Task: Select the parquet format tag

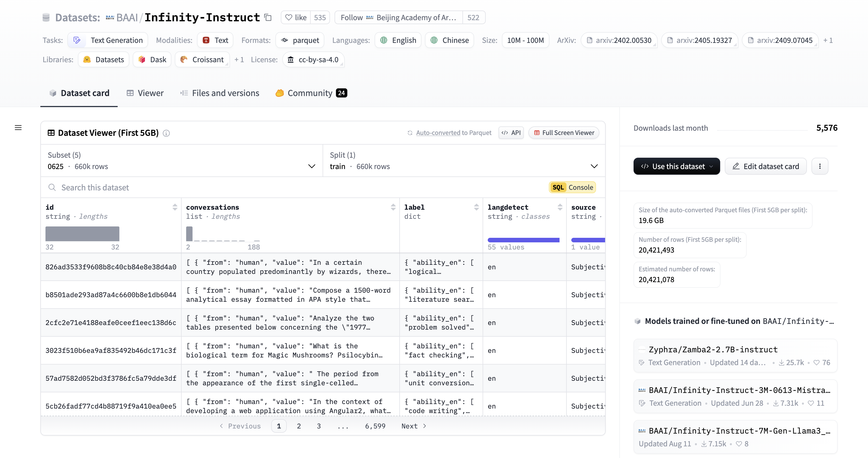Action: click(300, 40)
